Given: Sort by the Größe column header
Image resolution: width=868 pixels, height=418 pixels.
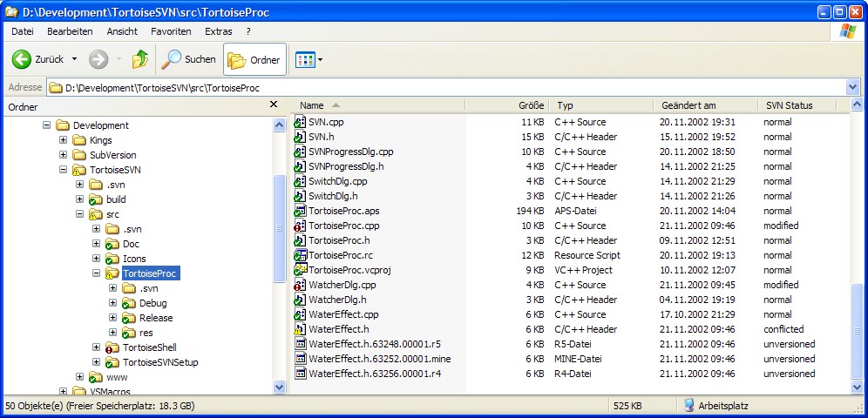Looking at the screenshot, I should pos(506,105).
